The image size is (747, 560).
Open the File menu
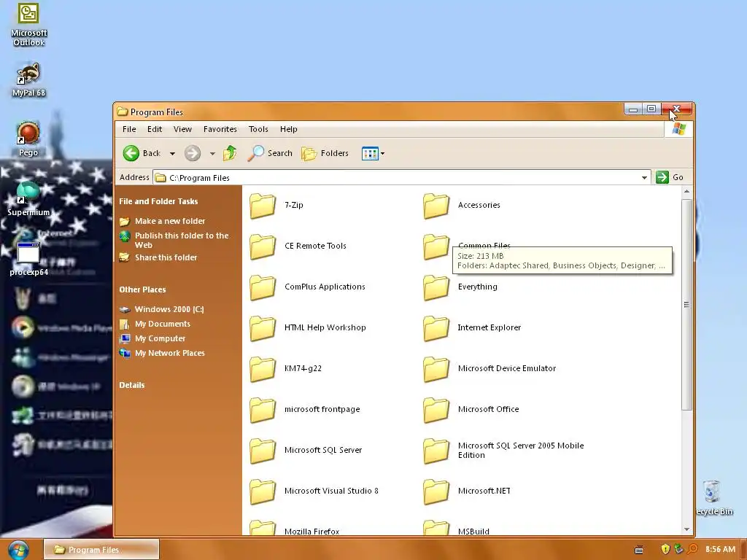129,129
